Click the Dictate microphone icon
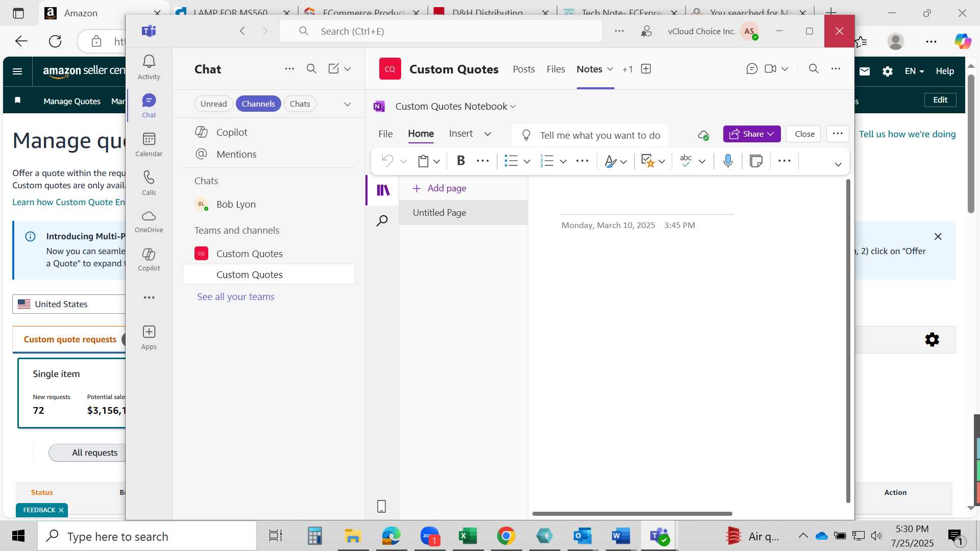Viewport: 980px width, 551px height. tap(728, 161)
